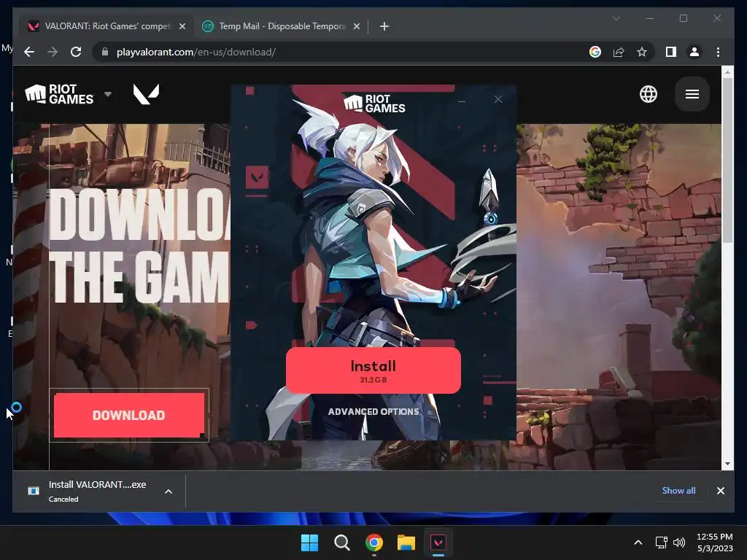This screenshot has height=560, width=747.
Task: Show hidden system tray icons
Action: 638,542
